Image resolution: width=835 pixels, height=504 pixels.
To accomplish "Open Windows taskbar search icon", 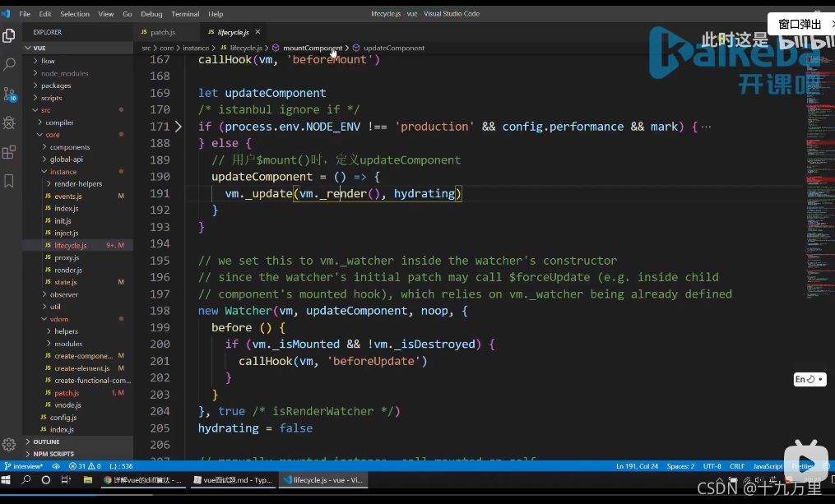I will [26, 480].
